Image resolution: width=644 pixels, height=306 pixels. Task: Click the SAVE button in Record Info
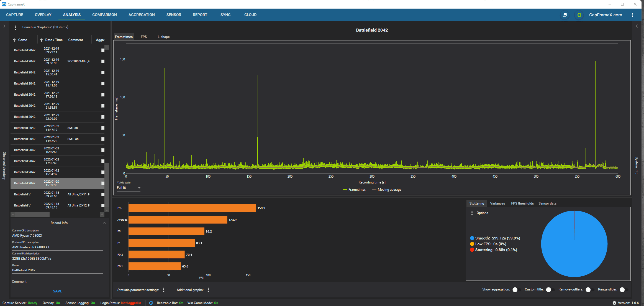pos(57,291)
